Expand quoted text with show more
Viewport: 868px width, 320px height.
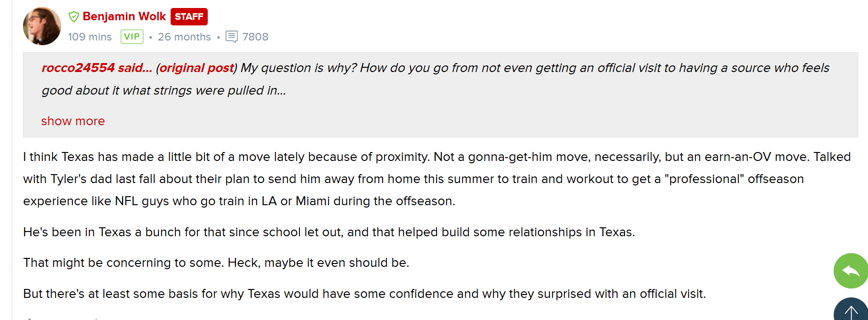coord(73,121)
